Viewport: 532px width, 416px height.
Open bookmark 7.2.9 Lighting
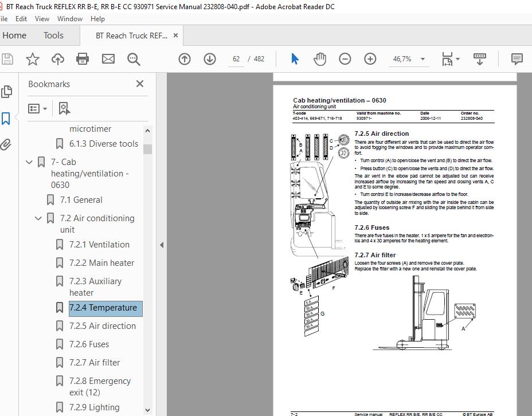[95, 407]
